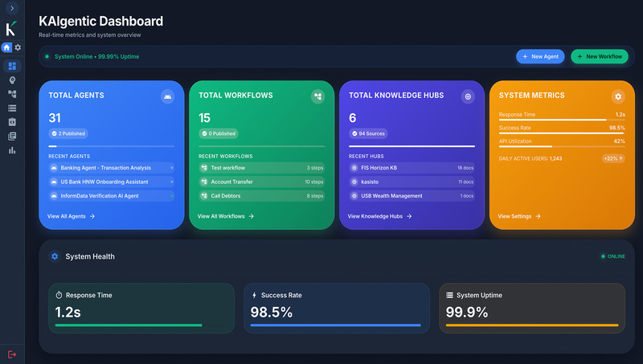The width and height of the screenshot is (643, 364).
Task: Click the Total Workflows card icon
Action: point(317,96)
